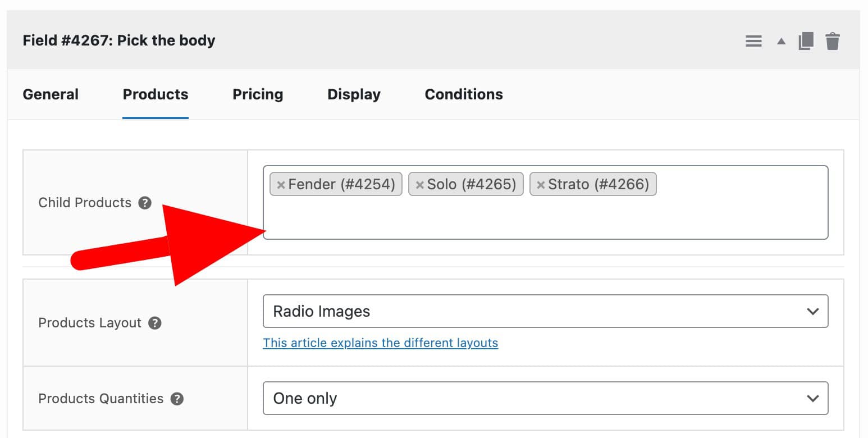
Task: Expand the layout selector chevron
Action: pos(814,311)
